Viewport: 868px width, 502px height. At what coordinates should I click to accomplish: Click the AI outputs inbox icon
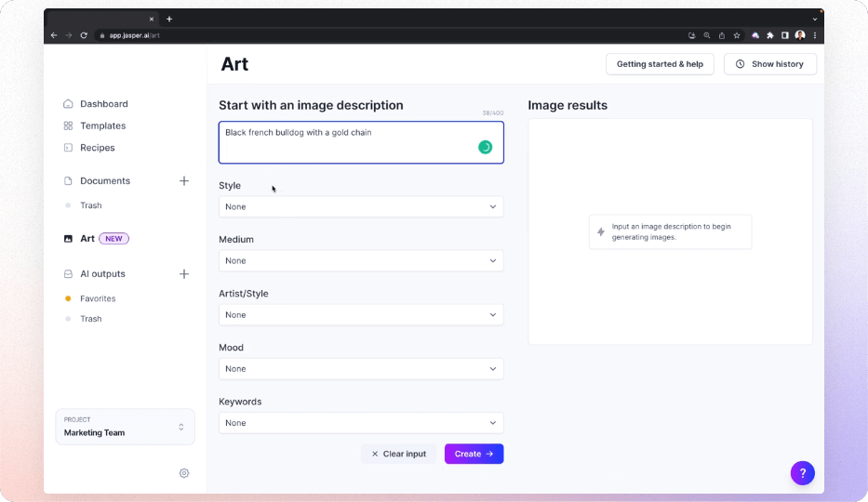[x=68, y=273]
